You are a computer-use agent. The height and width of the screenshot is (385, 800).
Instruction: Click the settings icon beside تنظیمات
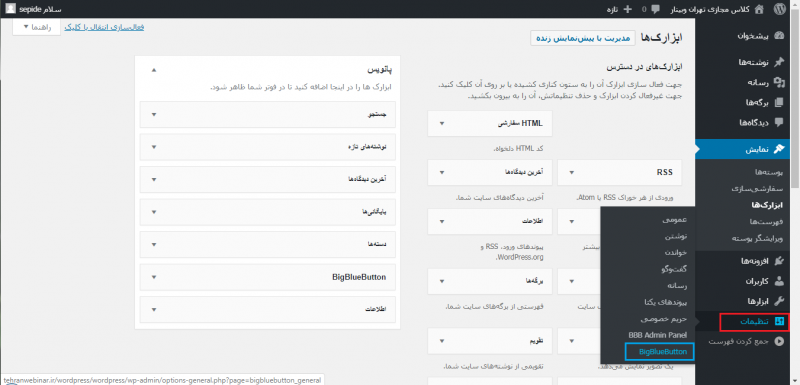tap(779, 322)
